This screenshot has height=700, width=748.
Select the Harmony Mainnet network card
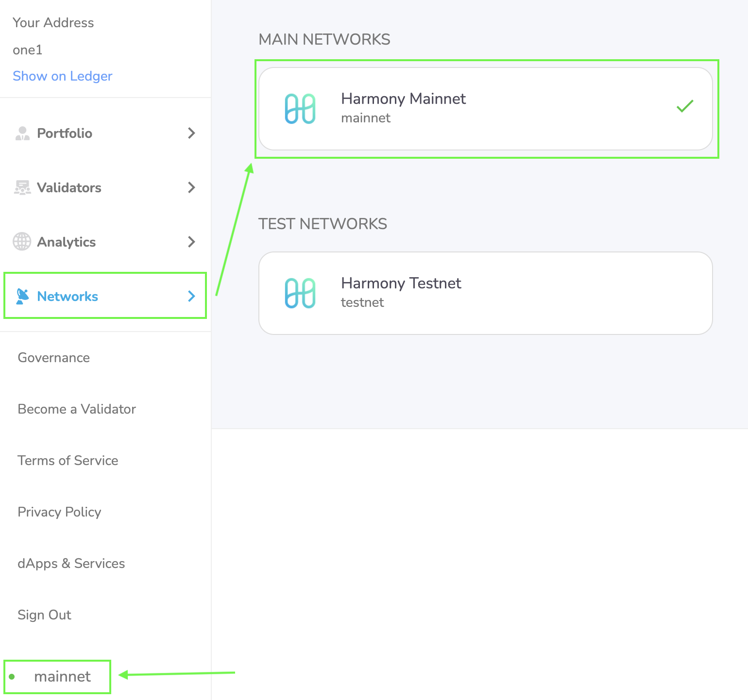tap(486, 109)
